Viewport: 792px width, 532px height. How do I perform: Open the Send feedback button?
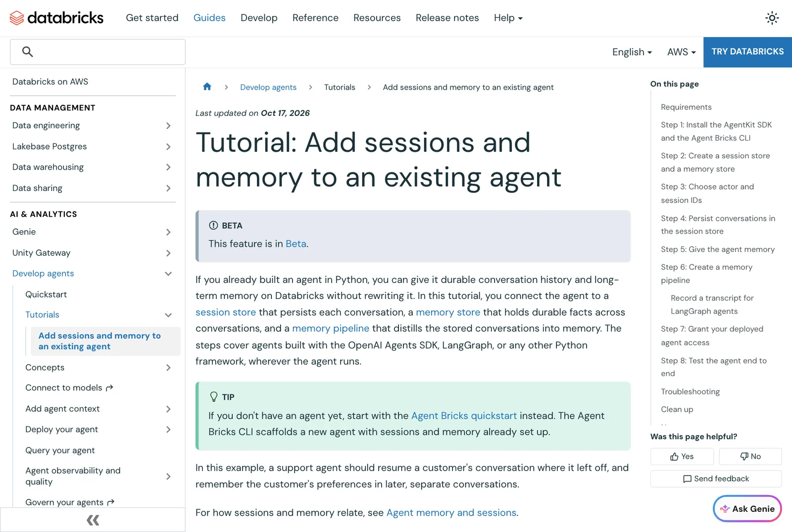[716, 479]
